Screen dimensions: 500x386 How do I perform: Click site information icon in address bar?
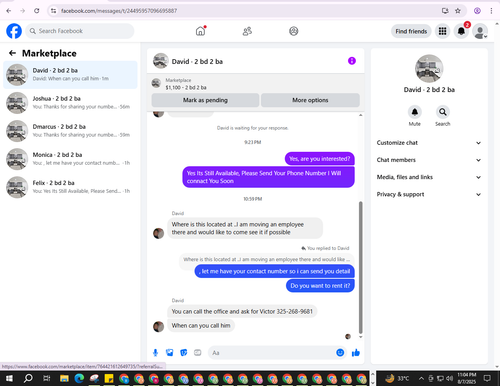click(x=53, y=11)
